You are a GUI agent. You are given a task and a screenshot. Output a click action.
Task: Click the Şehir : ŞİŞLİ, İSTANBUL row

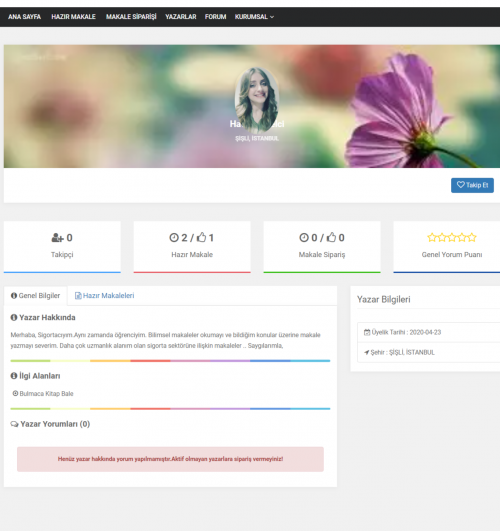[429, 353]
